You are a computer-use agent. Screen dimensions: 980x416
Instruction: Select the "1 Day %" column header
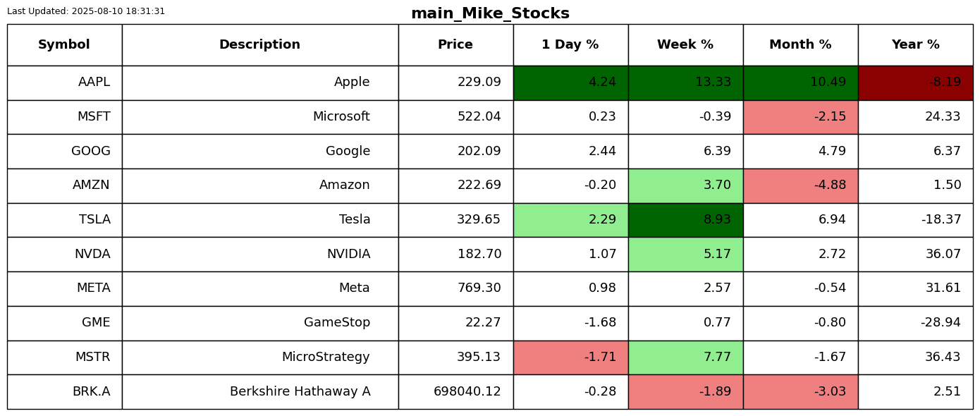(x=570, y=45)
